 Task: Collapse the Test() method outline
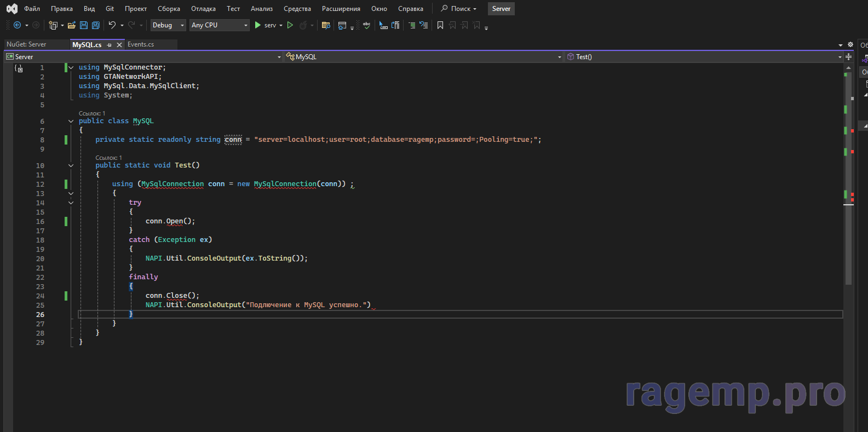tap(71, 165)
